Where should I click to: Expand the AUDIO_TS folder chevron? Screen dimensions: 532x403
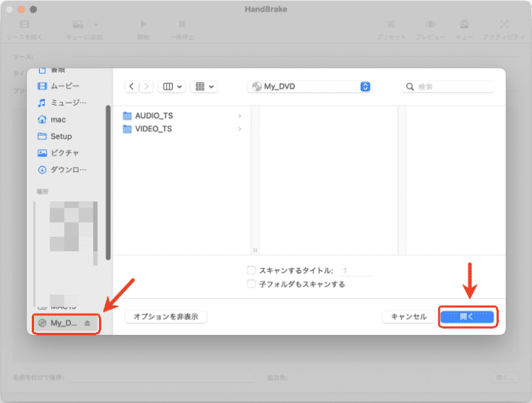tap(239, 116)
